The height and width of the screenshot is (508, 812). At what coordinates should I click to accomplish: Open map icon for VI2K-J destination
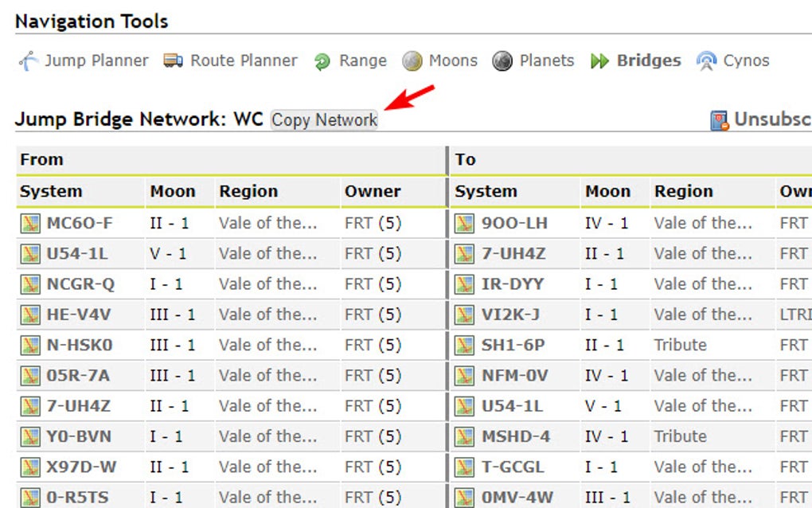pyautogui.click(x=465, y=315)
